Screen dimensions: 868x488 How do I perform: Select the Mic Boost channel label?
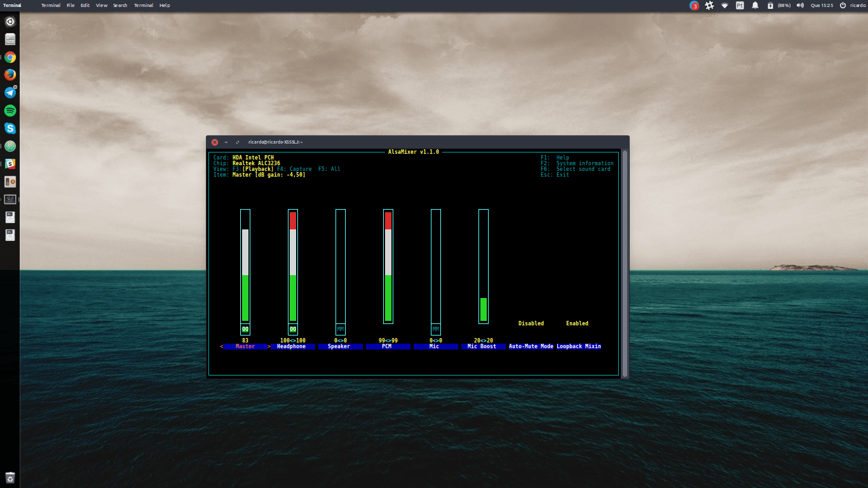click(x=484, y=347)
